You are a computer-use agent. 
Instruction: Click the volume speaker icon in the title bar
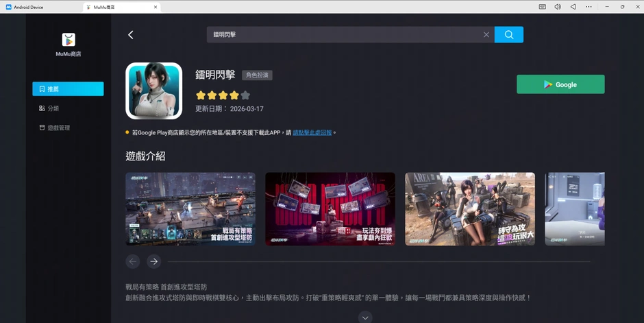point(558,7)
